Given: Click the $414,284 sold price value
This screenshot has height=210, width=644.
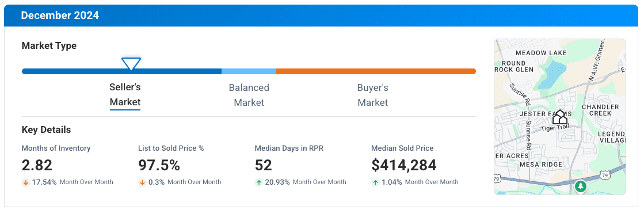Looking at the screenshot, I should click(x=404, y=165).
